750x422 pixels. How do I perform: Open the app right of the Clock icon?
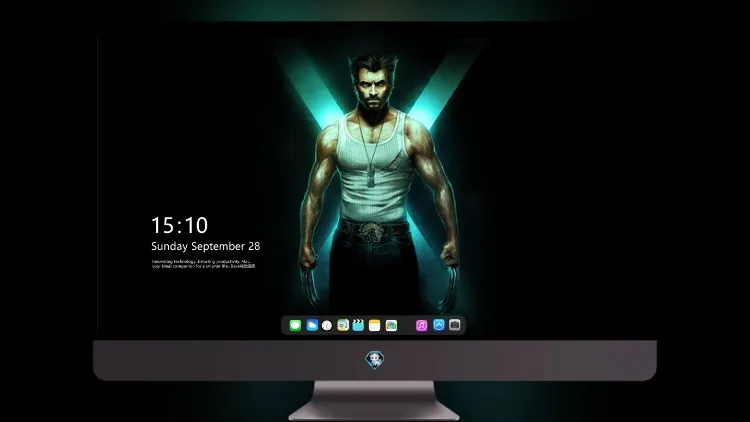click(343, 325)
